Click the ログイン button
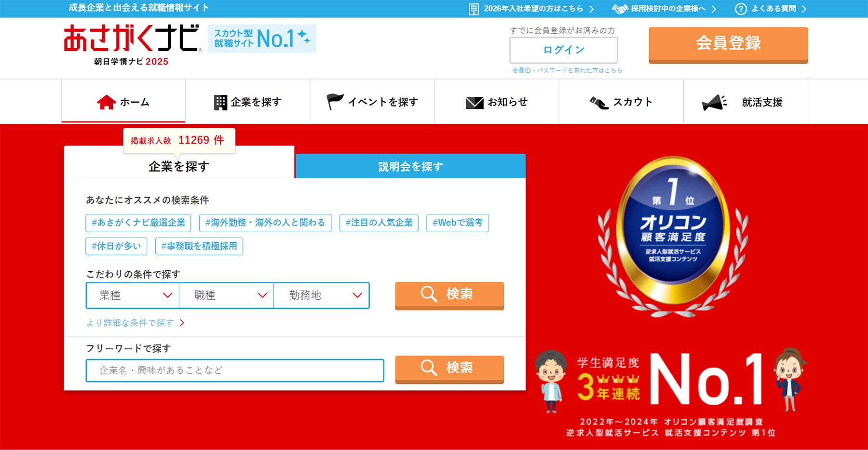Viewport: 868px width, 450px height. 564,50
